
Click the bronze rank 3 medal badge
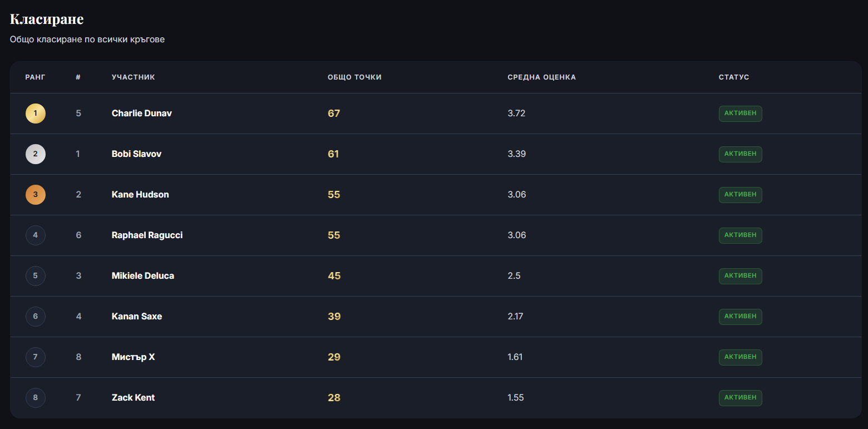(36, 195)
